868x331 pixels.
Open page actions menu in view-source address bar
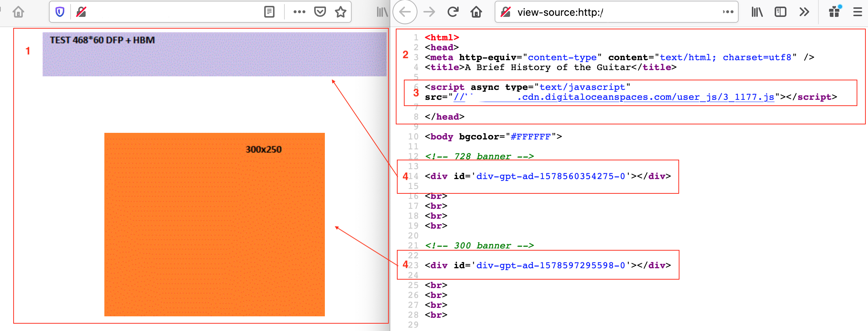point(728,12)
